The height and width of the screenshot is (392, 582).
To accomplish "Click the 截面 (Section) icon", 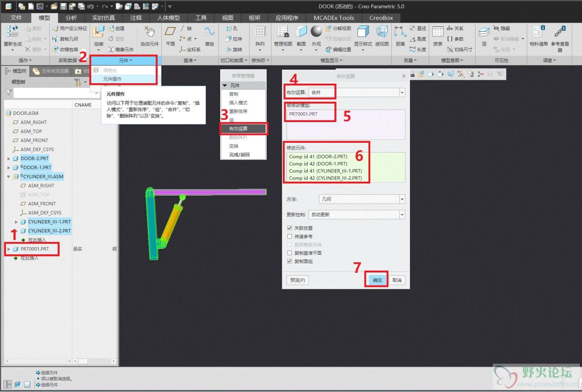I will pos(301,32).
